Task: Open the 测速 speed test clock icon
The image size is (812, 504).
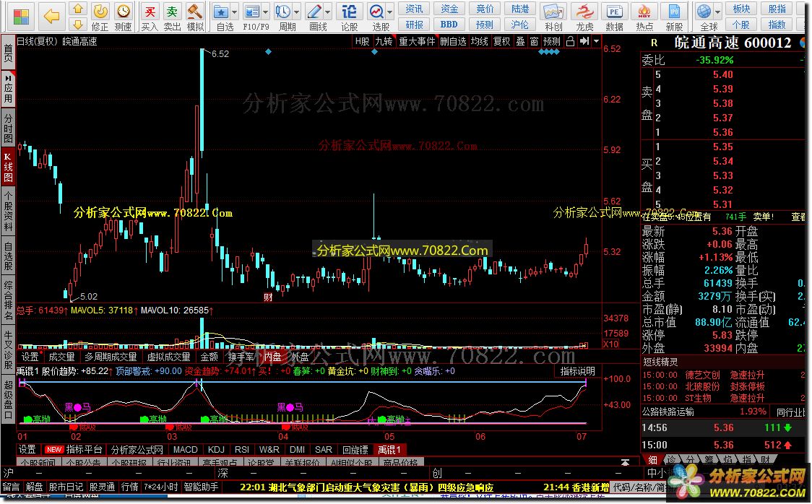Action: [x=123, y=17]
